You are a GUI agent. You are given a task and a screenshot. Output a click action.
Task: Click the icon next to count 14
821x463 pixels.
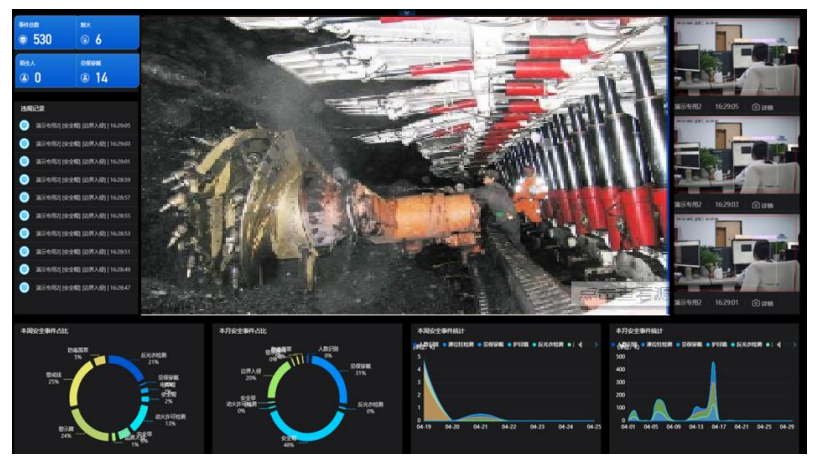[x=85, y=77]
